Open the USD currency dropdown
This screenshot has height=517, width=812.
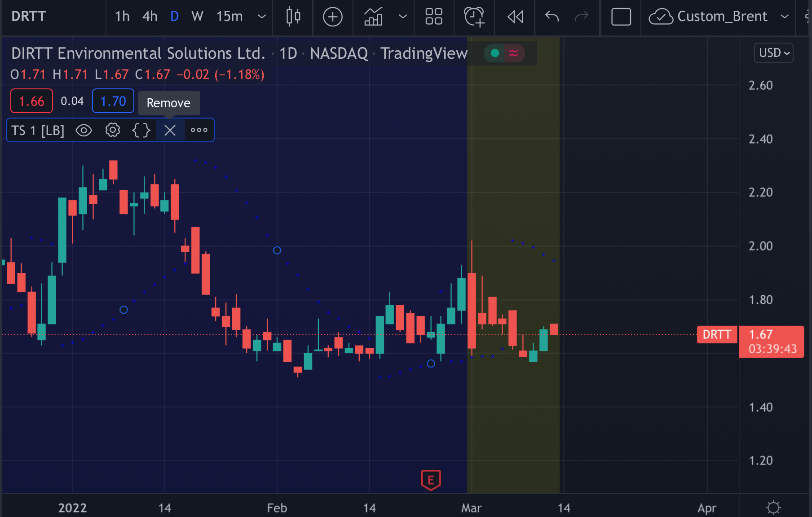tap(774, 53)
